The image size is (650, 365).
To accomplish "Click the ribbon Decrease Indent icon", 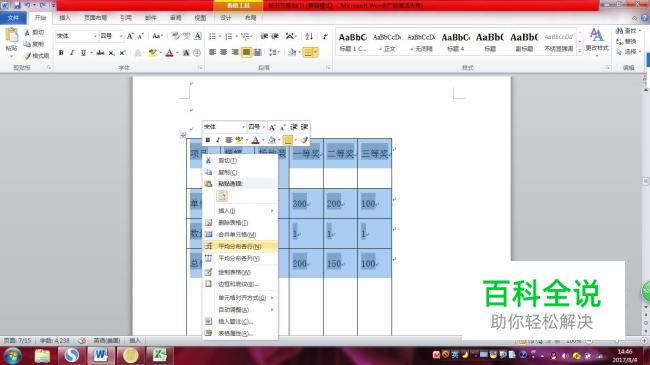I will (x=264, y=36).
